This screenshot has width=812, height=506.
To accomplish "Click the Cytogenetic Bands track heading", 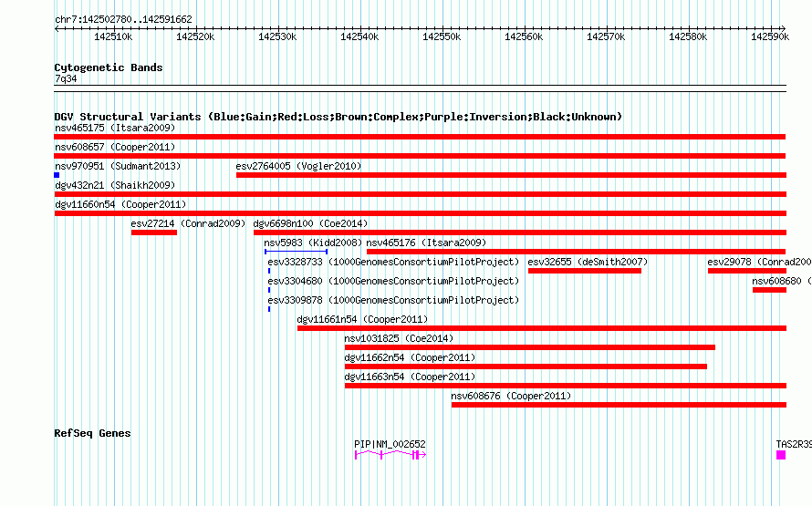I will point(109,67).
